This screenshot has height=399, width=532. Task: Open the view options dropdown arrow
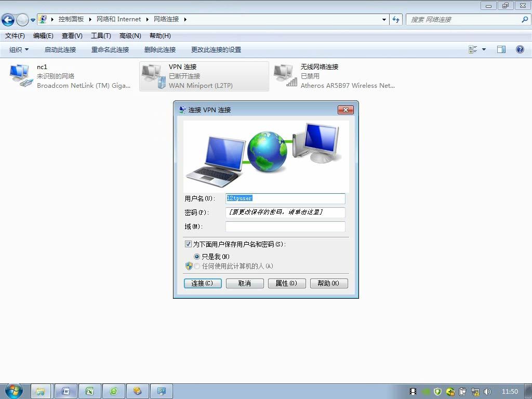pyautogui.click(x=484, y=49)
